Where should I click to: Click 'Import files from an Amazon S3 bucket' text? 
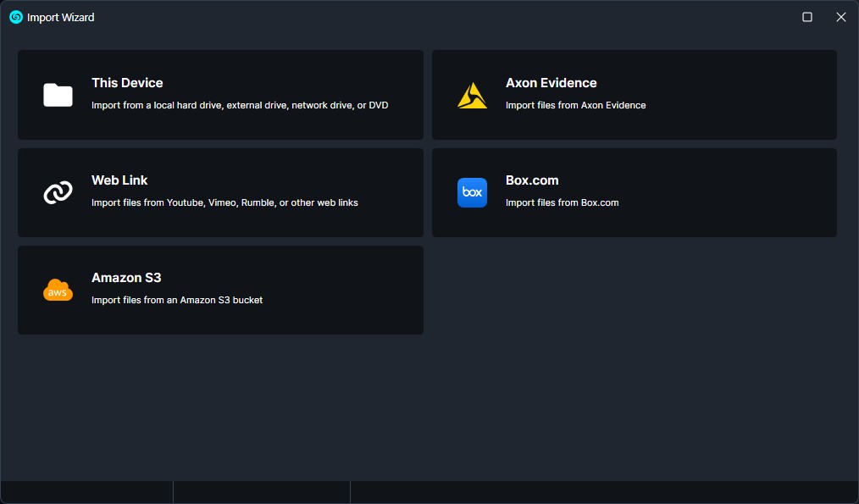pos(177,300)
